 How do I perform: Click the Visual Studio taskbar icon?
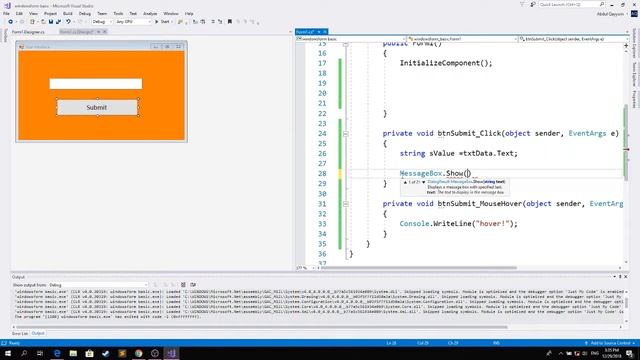[x=171, y=353]
